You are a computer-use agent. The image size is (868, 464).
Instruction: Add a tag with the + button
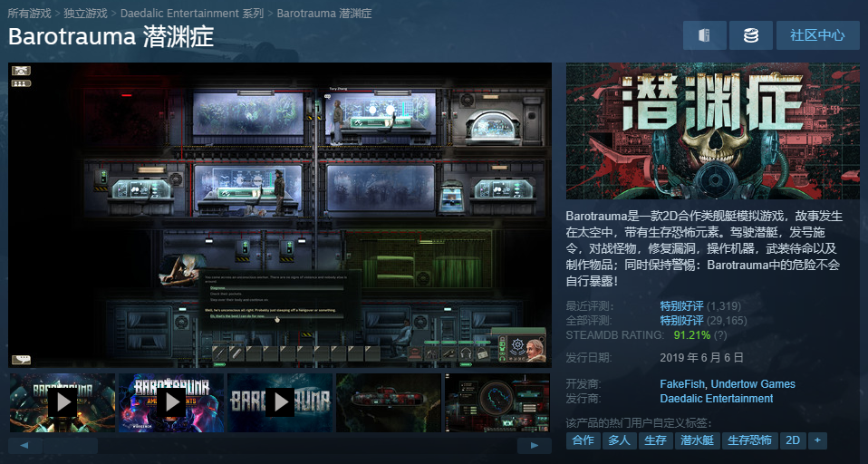(817, 440)
